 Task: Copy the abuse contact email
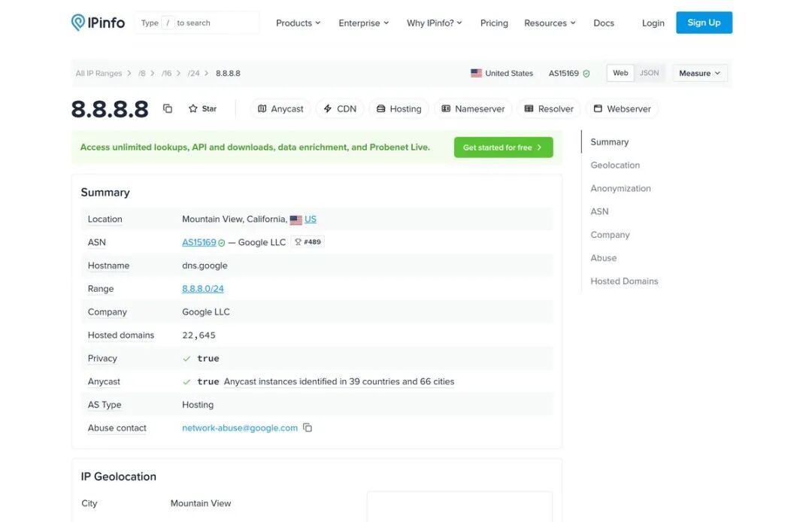coord(308,428)
